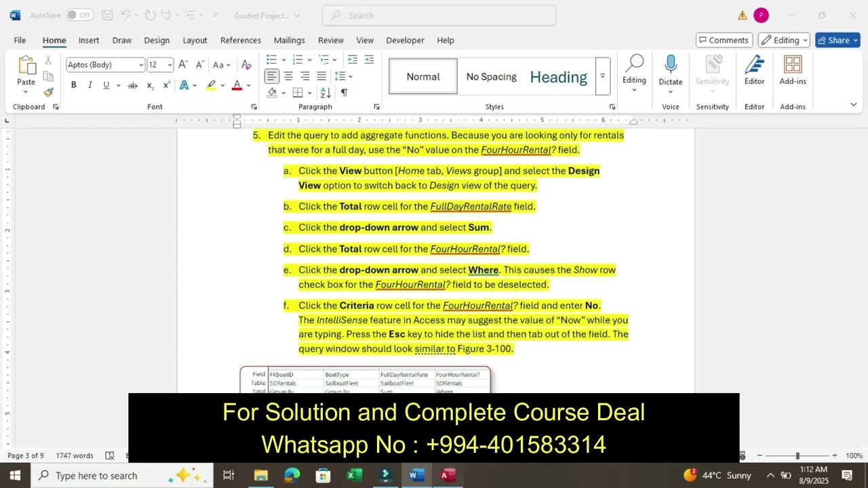Viewport: 868px width, 488px height.
Task: Toggle Subscript formatting
Action: (150, 85)
